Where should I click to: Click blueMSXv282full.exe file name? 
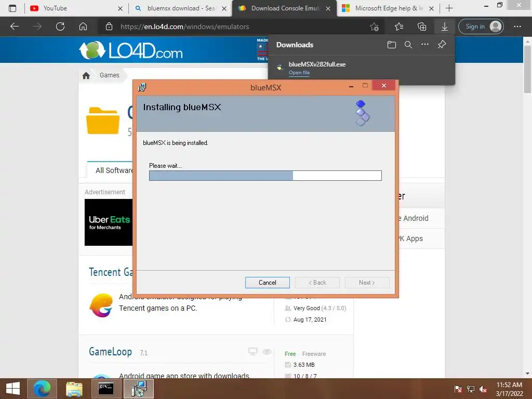[317, 64]
